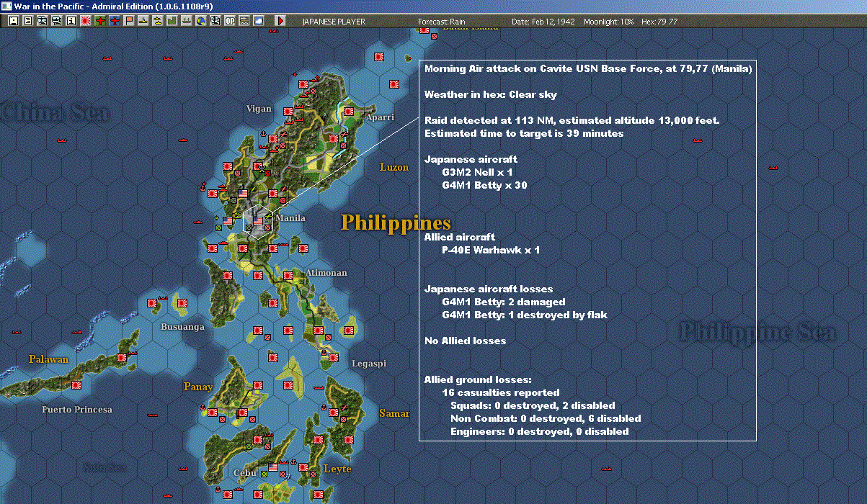Viewport: 867px width, 504px height.
Task: Click 'G4M1 Betty: 2 damaged' line
Action: click(x=504, y=302)
